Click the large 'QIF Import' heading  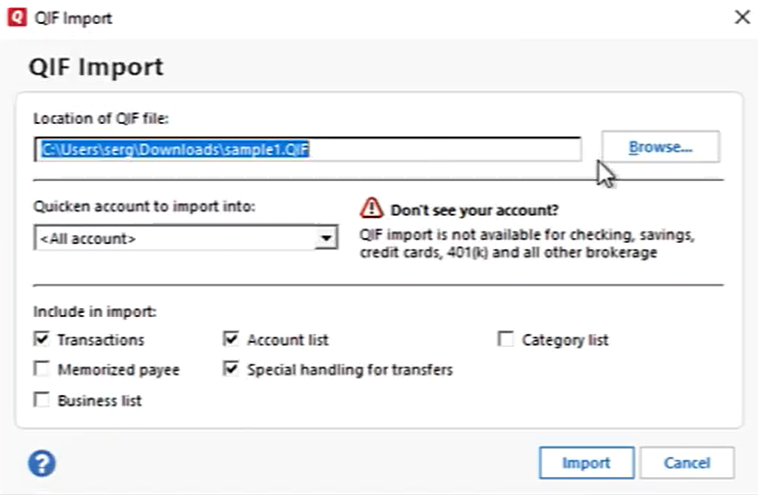(96, 67)
